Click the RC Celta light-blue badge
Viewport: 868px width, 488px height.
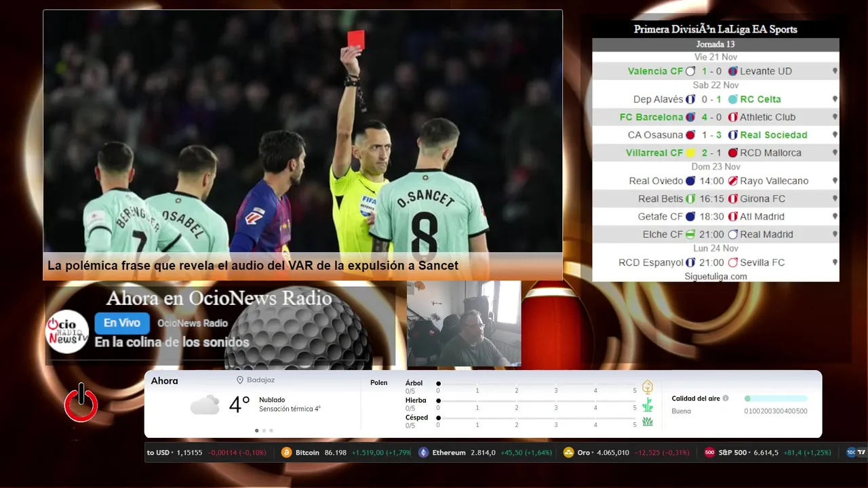click(x=732, y=100)
